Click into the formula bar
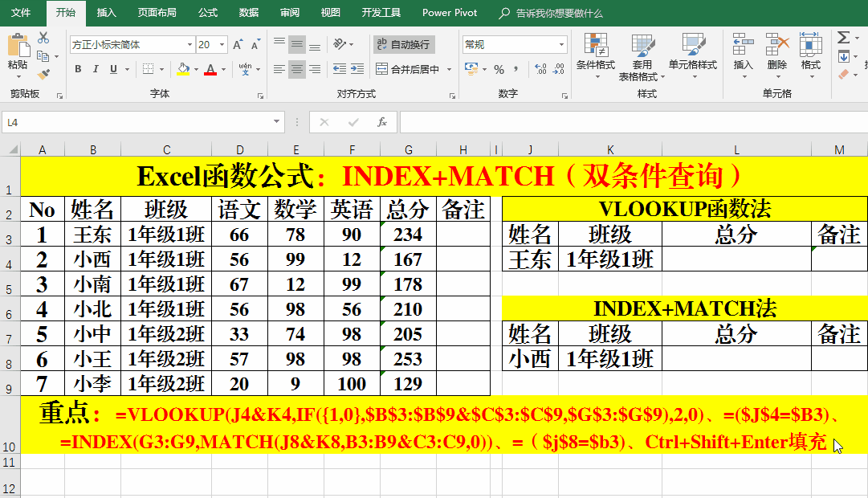This screenshot has width=868, height=498. point(634,122)
